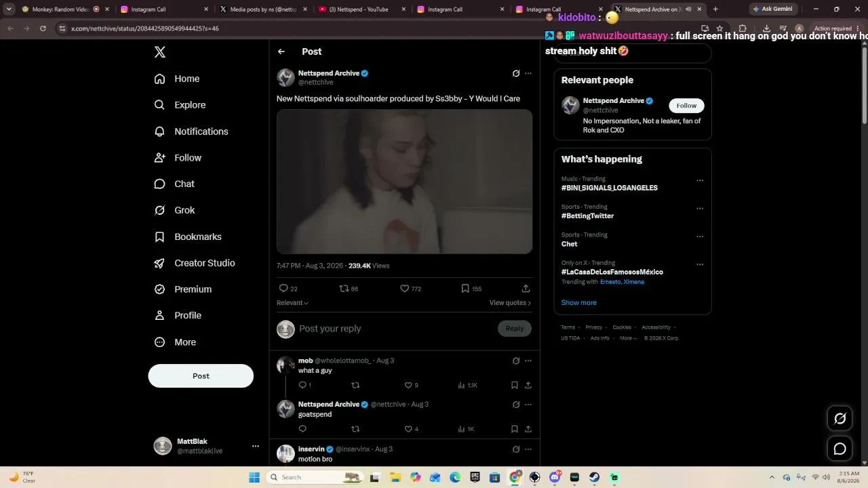Click Show more under What's happening

click(579, 302)
